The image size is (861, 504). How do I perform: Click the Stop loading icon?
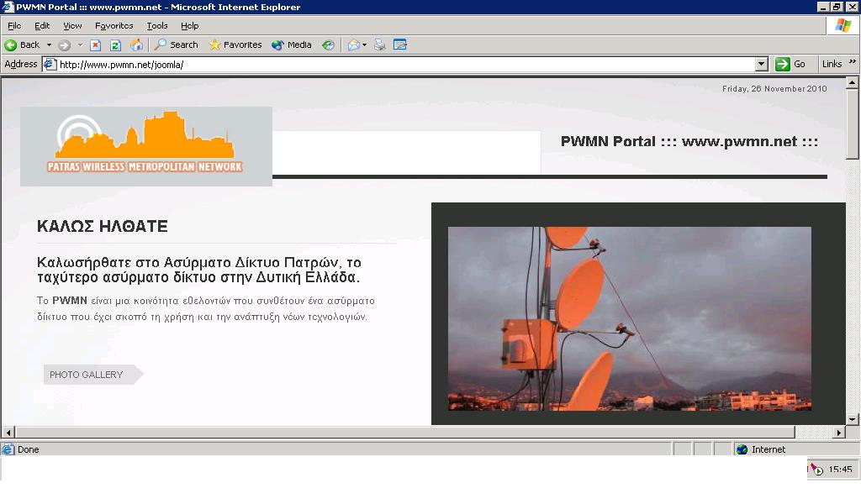95,45
